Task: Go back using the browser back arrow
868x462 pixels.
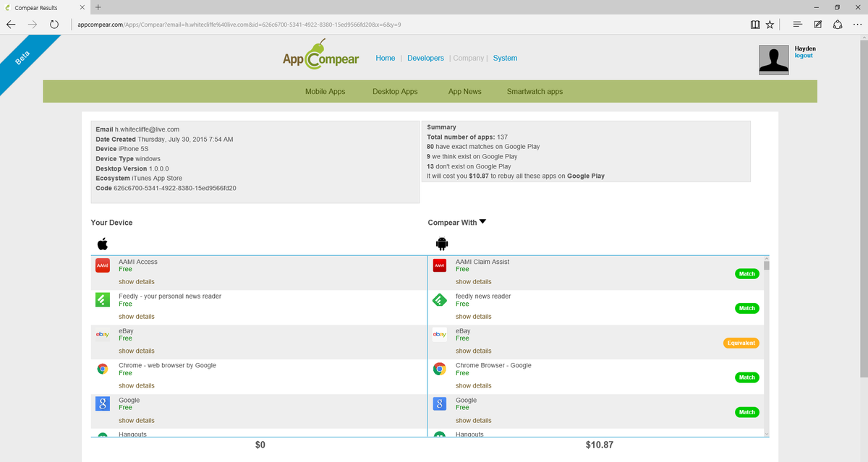Action: [x=11, y=24]
